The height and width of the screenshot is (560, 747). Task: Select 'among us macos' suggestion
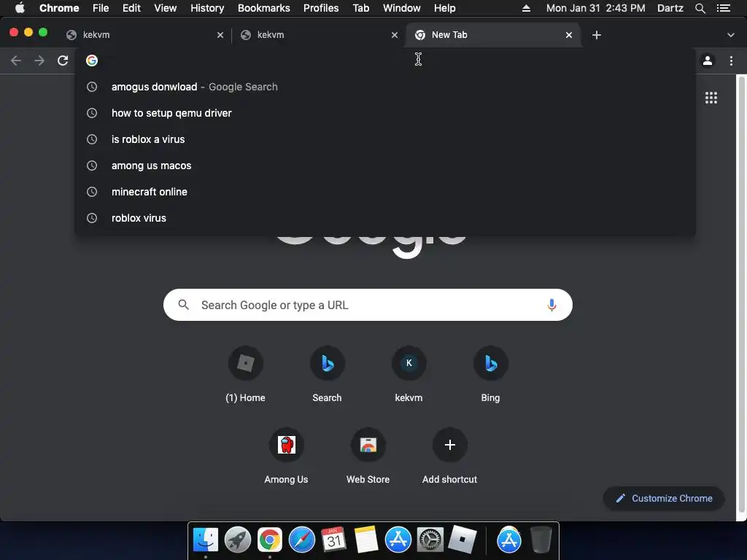385,166
